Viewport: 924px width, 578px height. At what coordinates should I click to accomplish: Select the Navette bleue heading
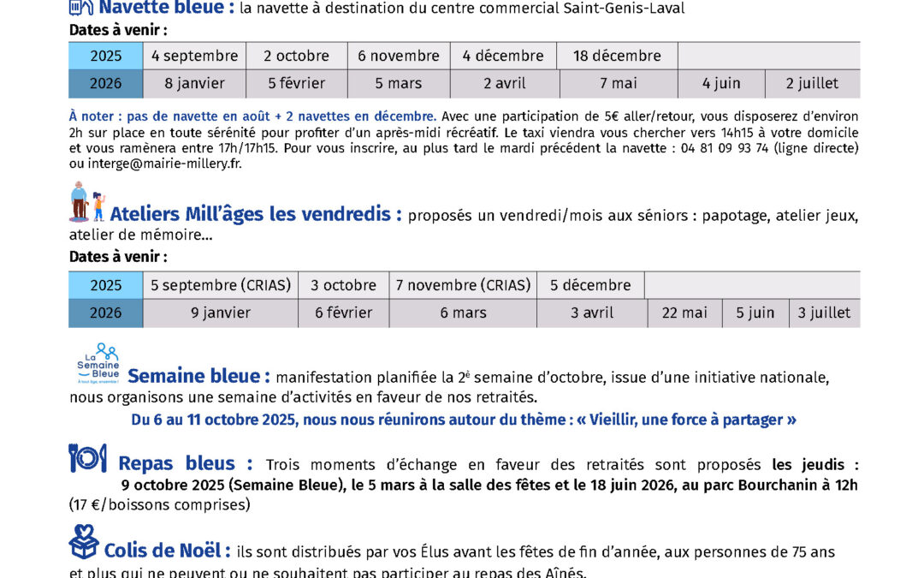click(166, 9)
